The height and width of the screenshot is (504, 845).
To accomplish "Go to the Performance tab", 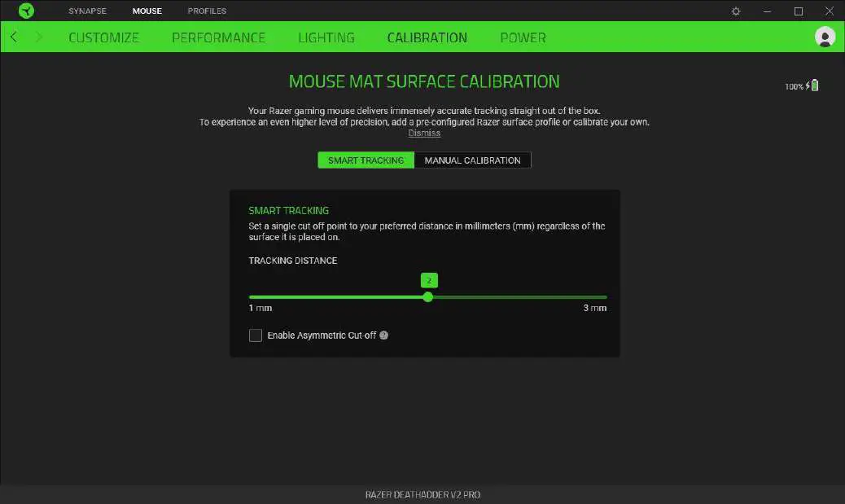I will 218,37.
